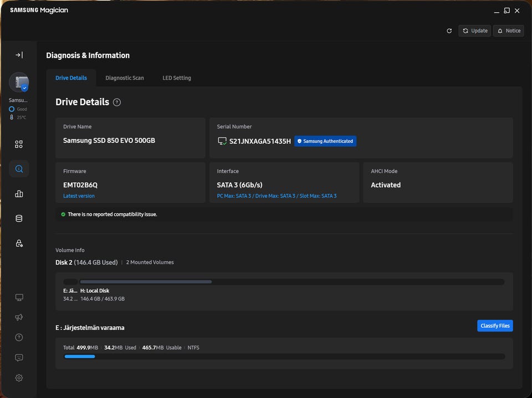This screenshot has height=398, width=532.
Task: Click the AHCI Mode Activated value
Action: tap(386, 185)
